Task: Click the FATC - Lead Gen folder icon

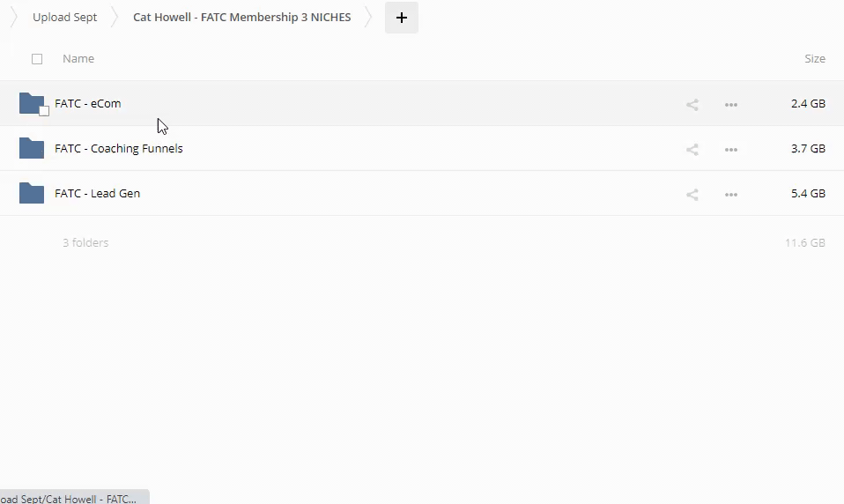Action: coord(31,193)
